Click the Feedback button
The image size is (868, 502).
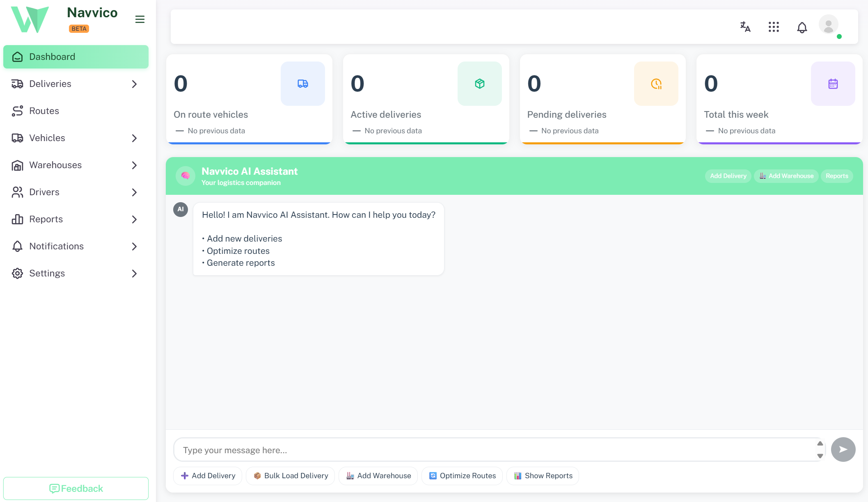76,488
